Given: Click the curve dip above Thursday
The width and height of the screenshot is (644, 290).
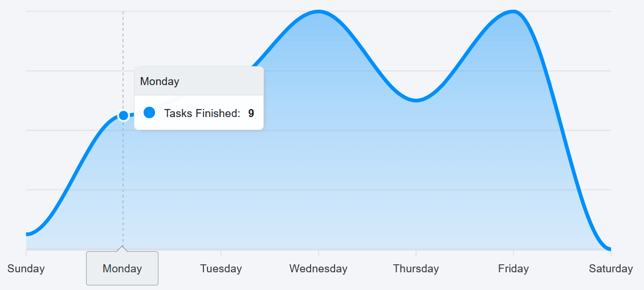Looking at the screenshot, I should [416, 100].
